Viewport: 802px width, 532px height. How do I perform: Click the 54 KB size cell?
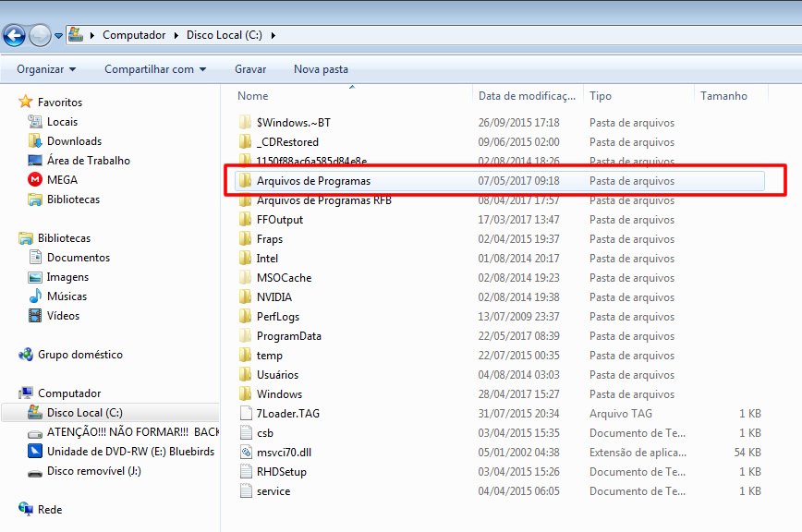pyautogui.click(x=747, y=453)
